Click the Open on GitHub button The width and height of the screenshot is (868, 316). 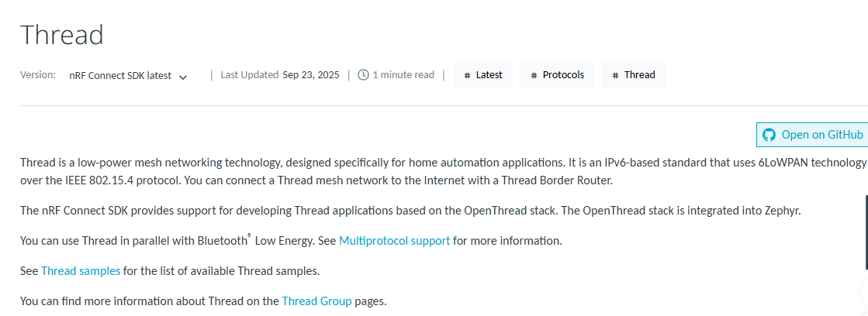[812, 135]
